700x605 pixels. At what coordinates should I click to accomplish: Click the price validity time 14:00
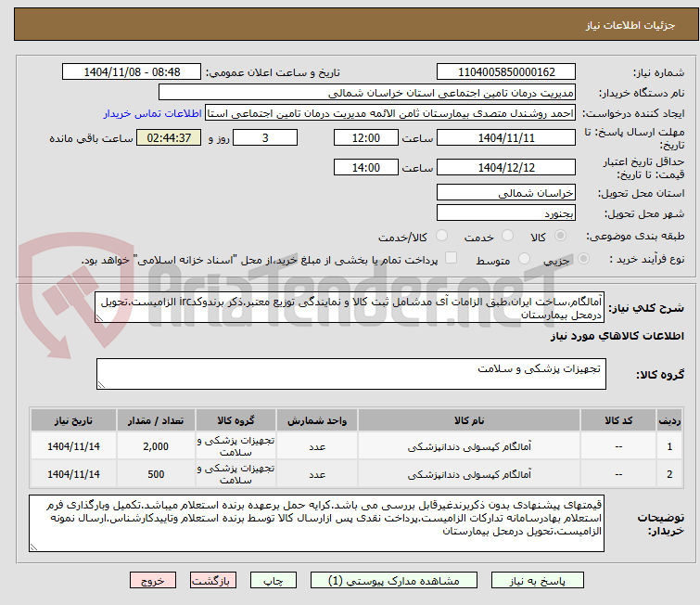(366, 167)
